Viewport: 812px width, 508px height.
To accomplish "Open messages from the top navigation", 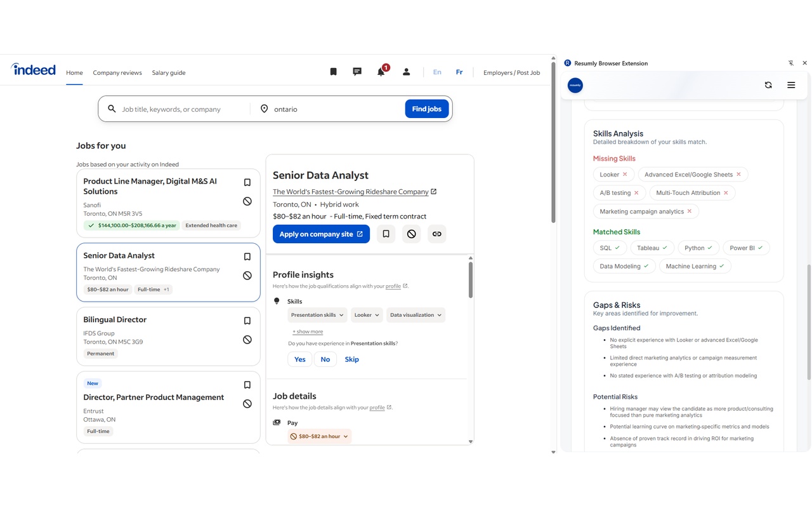I will pos(357,71).
